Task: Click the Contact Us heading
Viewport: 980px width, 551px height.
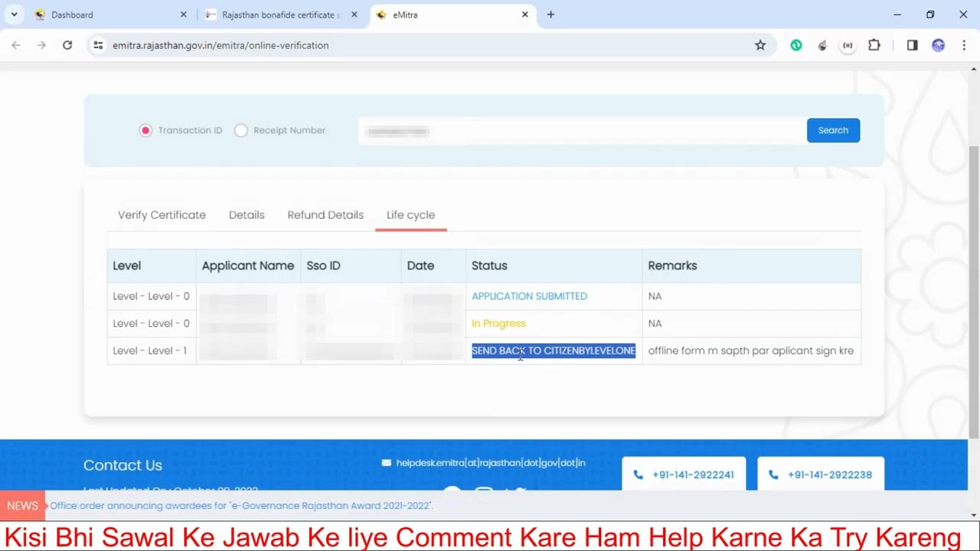Action: [x=122, y=465]
